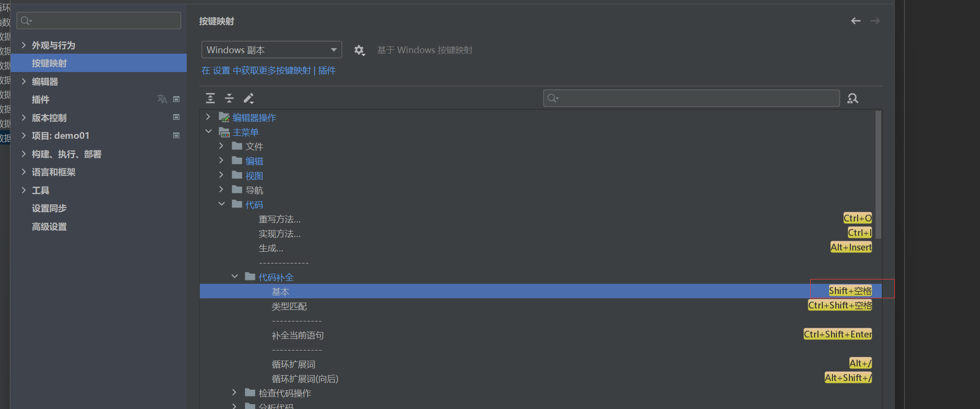This screenshot has width=980, height=409.
Task: Click project-level icon beside 插件 row
Action: point(177,99)
